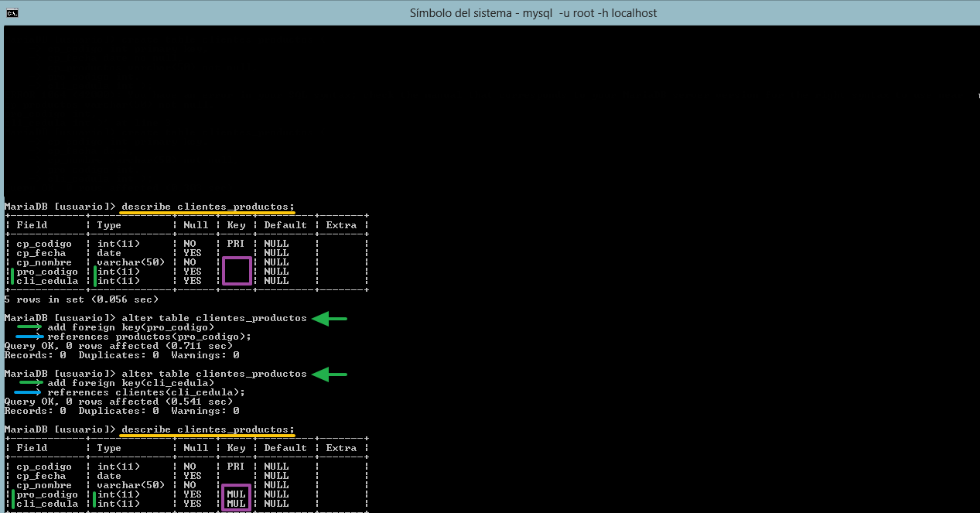This screenshot has height=513, width=980.
Task: Click the Field column header in second table
Action: [x=32, y=448]
